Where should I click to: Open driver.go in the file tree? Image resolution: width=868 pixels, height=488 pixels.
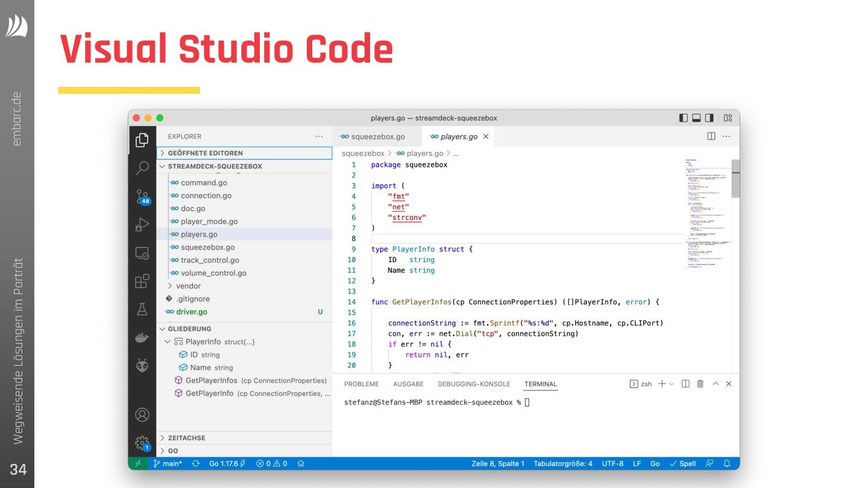[x=244, y=311]
